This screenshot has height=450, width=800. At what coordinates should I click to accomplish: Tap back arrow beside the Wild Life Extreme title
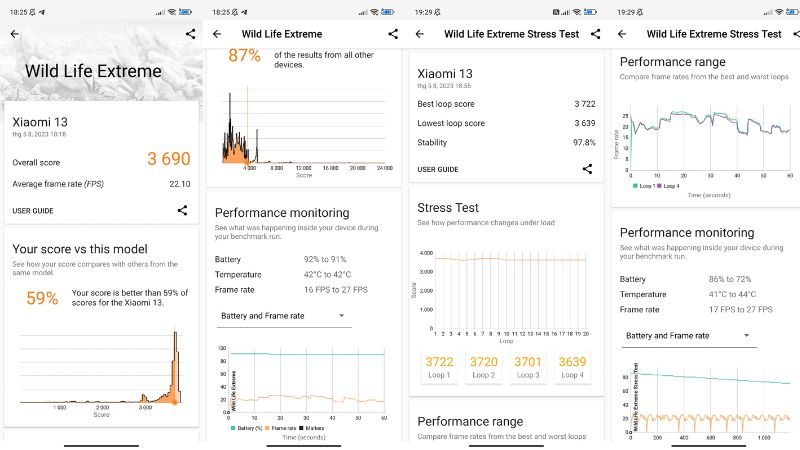tap(217, 34)
